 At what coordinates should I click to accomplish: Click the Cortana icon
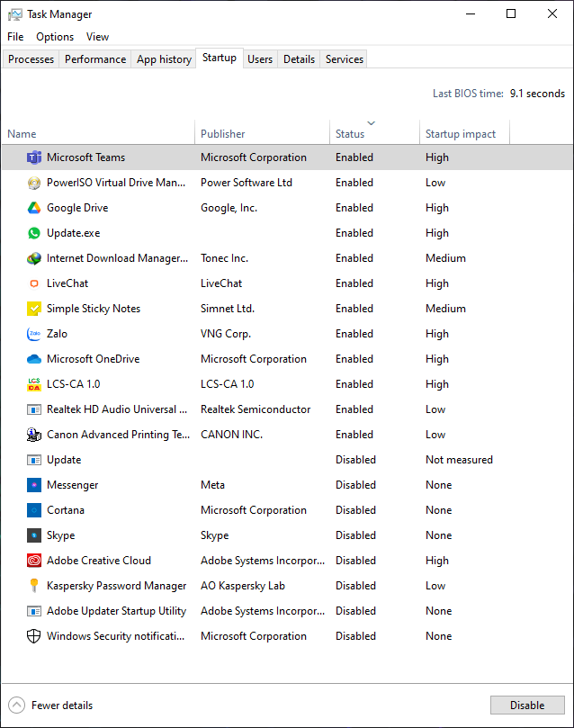pos(34,510)
